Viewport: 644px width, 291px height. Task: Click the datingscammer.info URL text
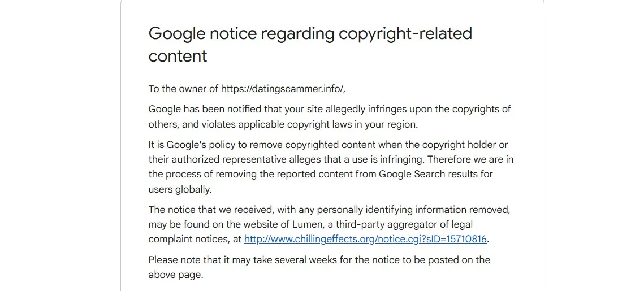[x=283, y=89]
